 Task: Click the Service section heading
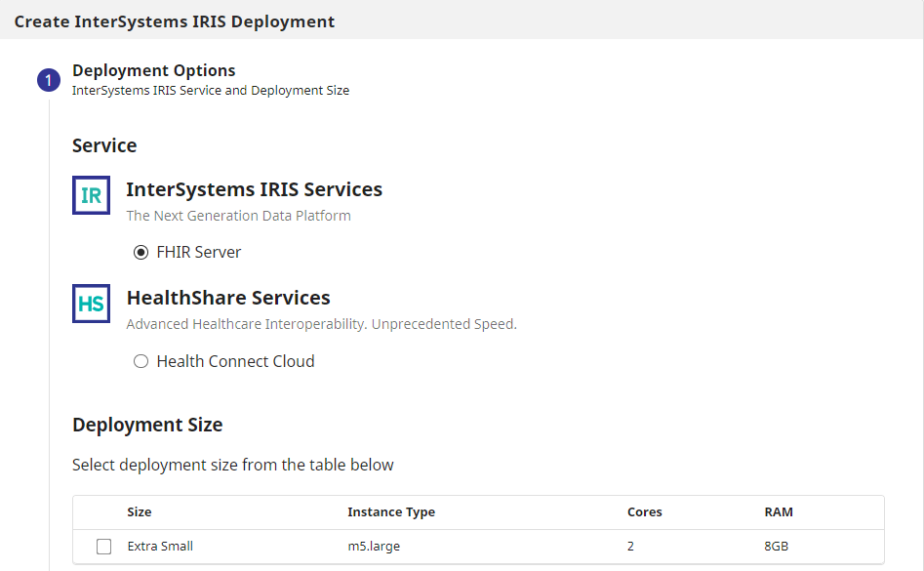104,145
